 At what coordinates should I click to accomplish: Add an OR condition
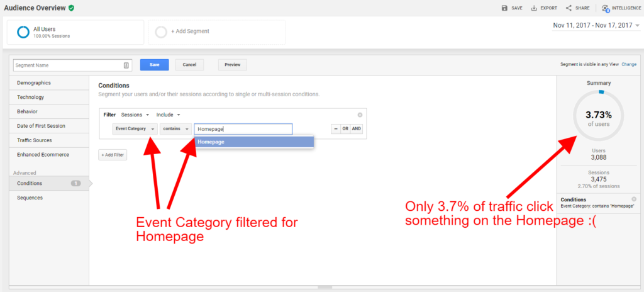click(x=345, y=129)
